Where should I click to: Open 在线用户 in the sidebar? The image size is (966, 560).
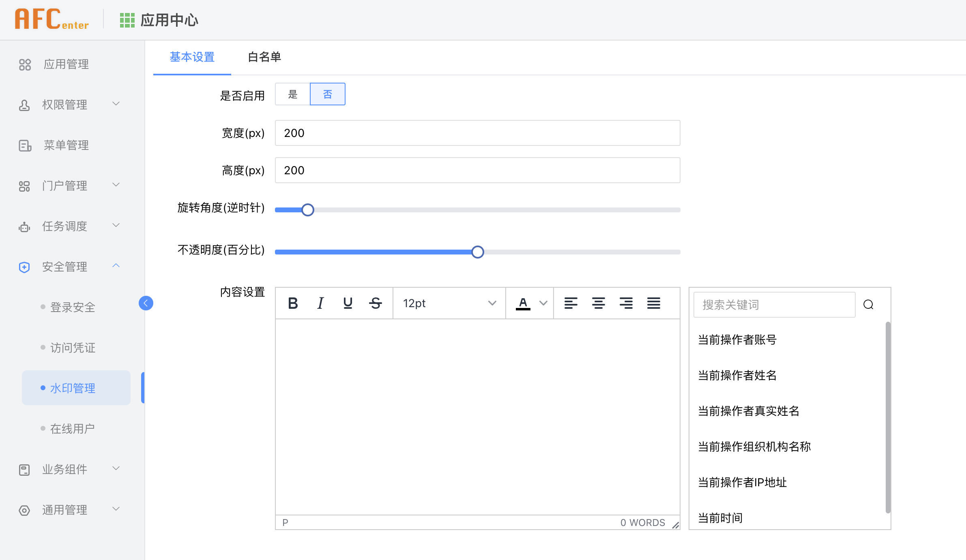pos(73,429)
